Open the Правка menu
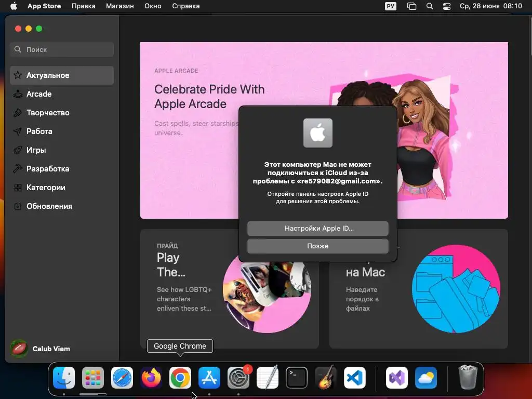 (84, 6)
